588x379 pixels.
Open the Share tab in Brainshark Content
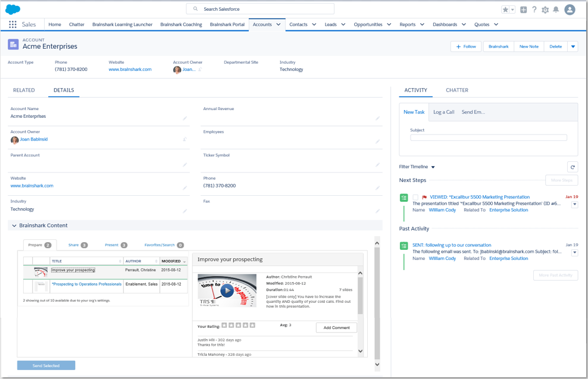(x=77, y=245)
